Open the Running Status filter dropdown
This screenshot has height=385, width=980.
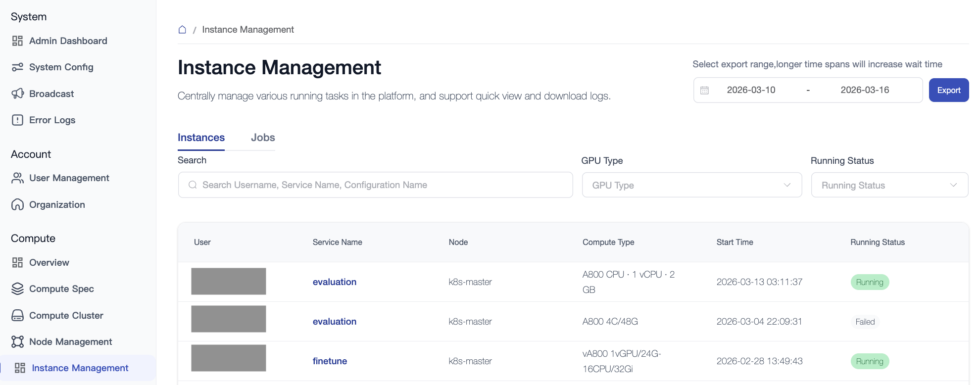[889, 185]
